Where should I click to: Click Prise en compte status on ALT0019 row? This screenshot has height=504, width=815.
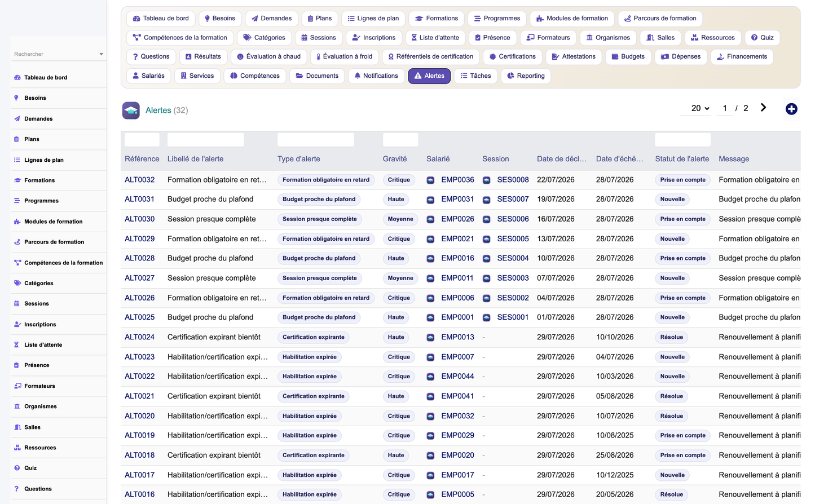click(683, 436)
